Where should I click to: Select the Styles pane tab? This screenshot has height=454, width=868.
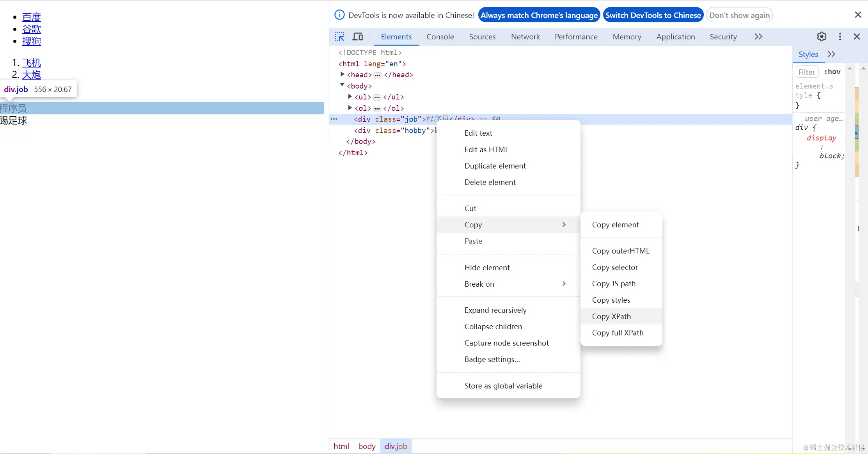point(808,54)
